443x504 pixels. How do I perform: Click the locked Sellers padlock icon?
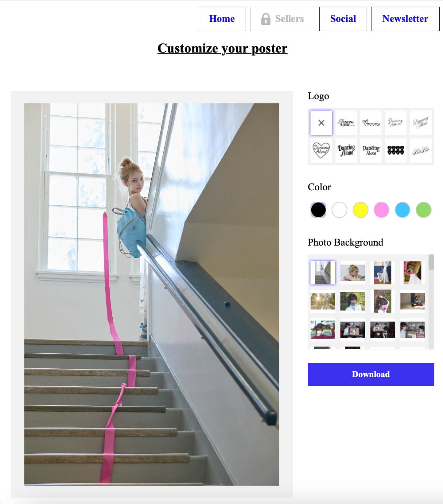pos(265,19)
